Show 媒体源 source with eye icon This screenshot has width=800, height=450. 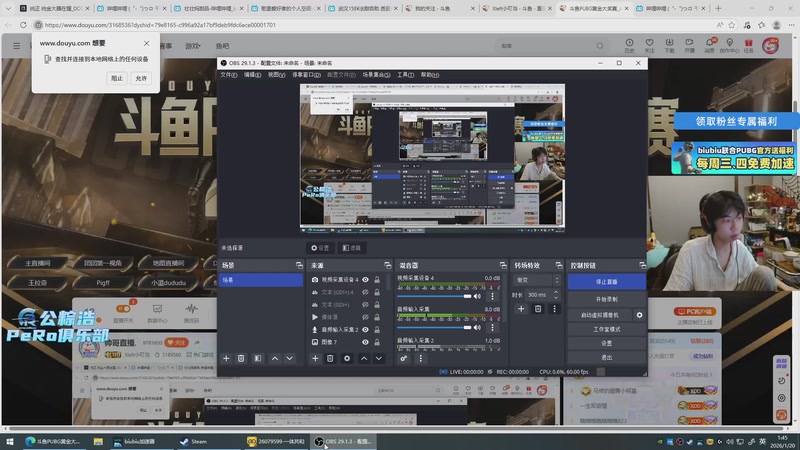(x=365, y=317)
